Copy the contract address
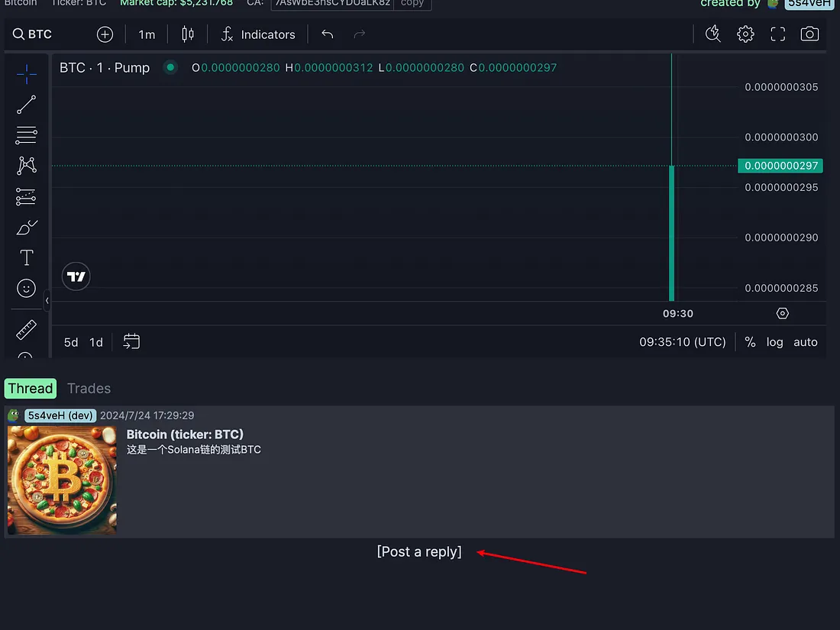 click(x=412, y=3)
